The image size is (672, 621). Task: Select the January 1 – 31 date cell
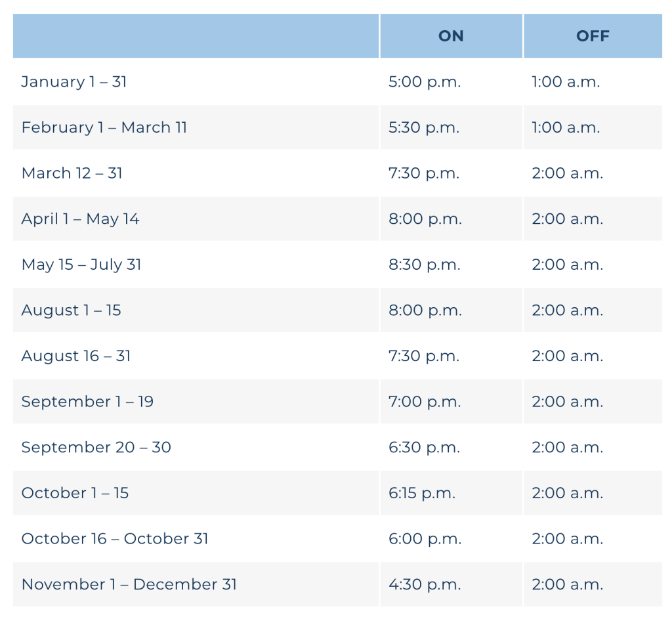coord(74,81)
